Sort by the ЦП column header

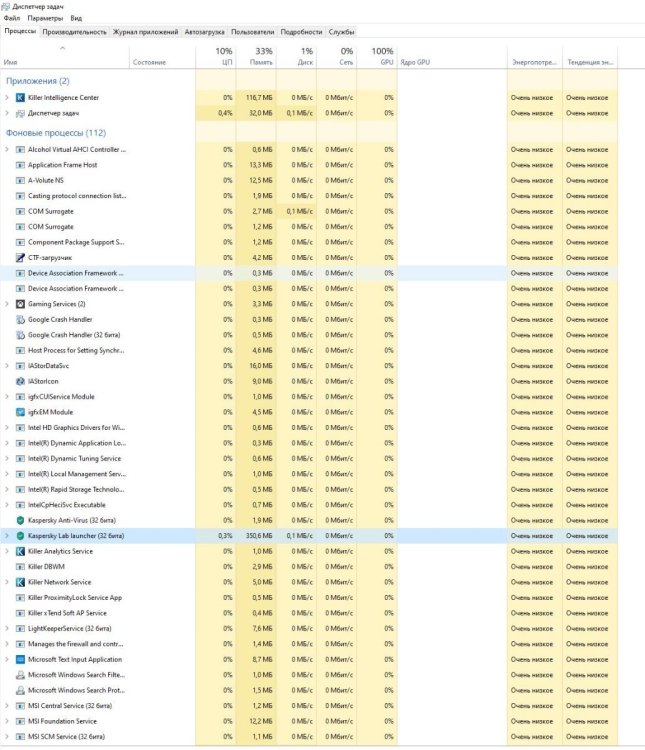215,57
